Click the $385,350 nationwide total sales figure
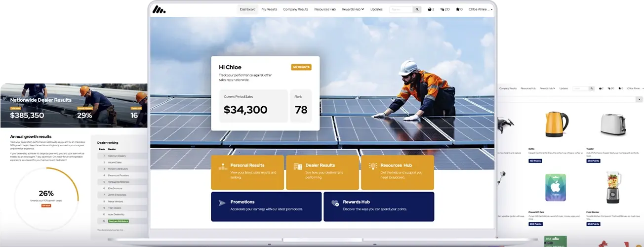Viewport: 644px width, 247px height. 27,116
